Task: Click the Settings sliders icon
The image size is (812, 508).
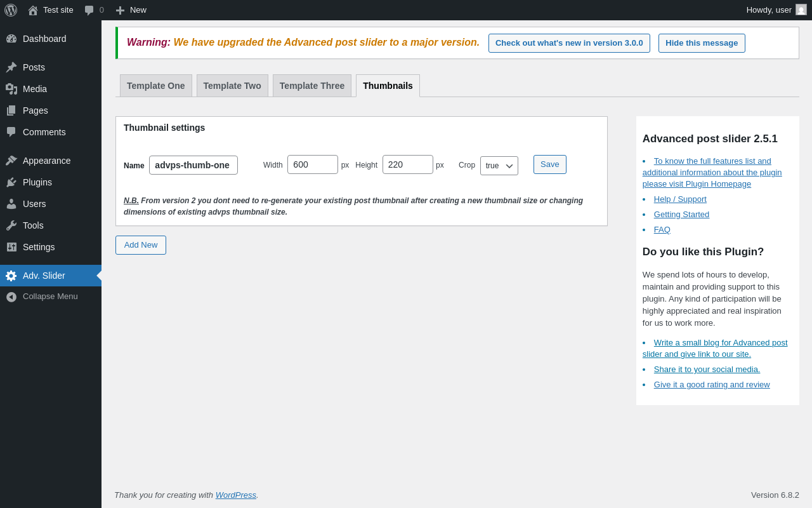Action: coord(11,247)
